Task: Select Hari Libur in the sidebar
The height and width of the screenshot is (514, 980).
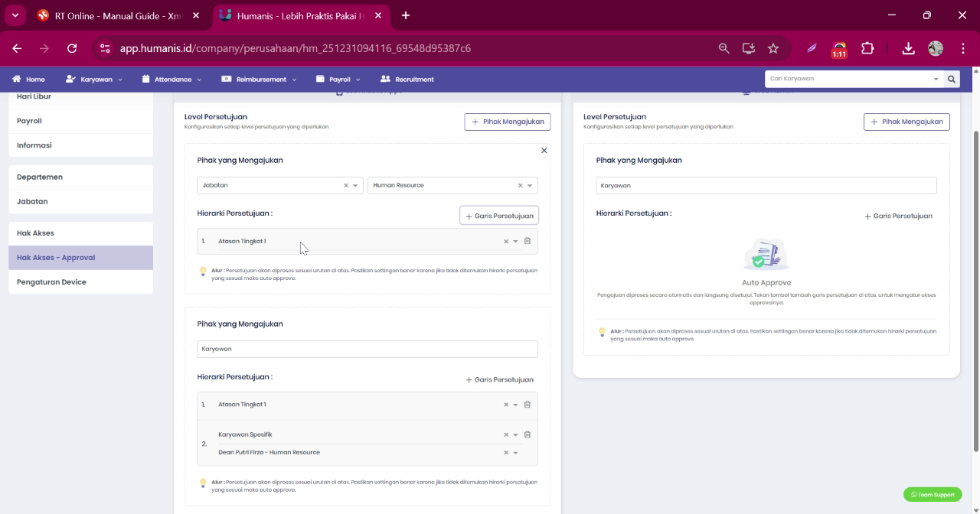Action: (80, 98)
